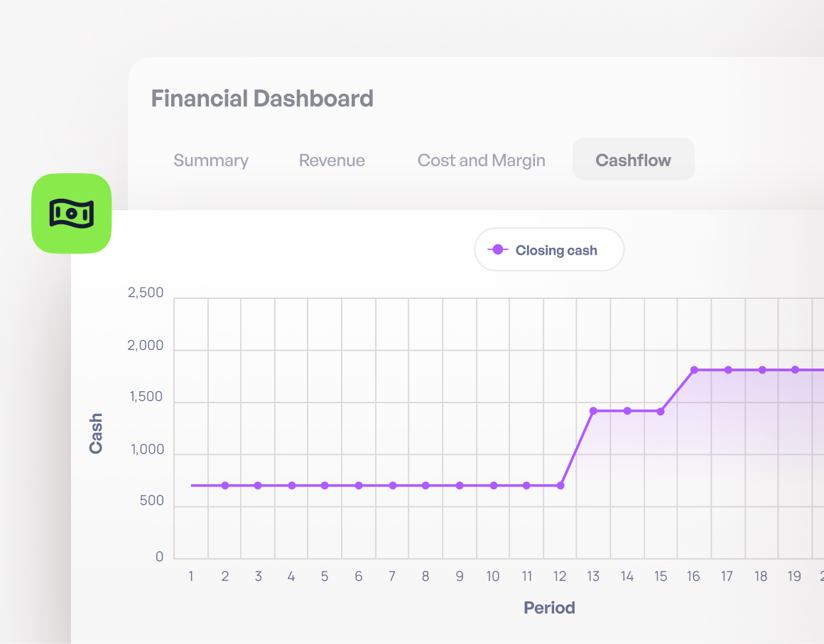Viewport: 824px width, 644px height.
Task: Click the Financial Dashboard heading
Action: click(x=262, y=98)
